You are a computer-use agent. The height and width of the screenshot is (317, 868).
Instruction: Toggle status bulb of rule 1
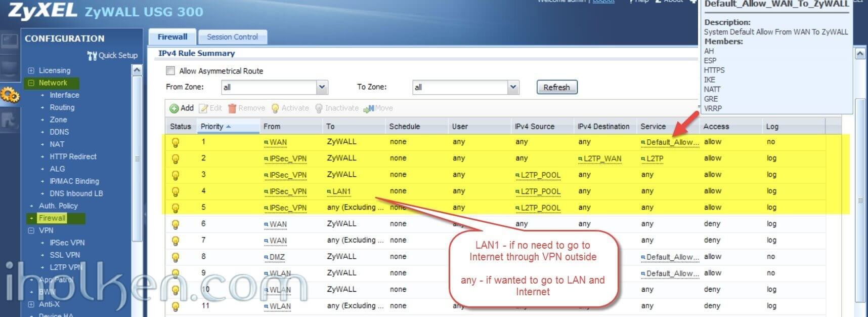(x=176, y=142)
